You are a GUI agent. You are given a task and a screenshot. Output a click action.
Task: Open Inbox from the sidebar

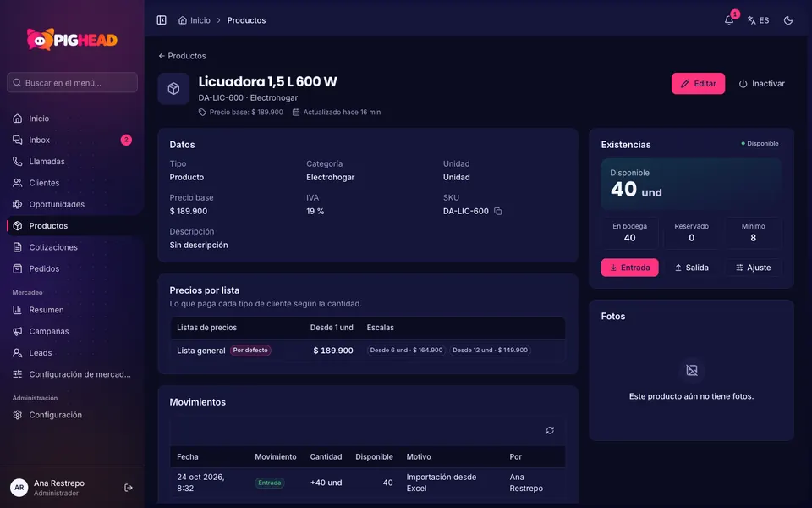point(72,140)
